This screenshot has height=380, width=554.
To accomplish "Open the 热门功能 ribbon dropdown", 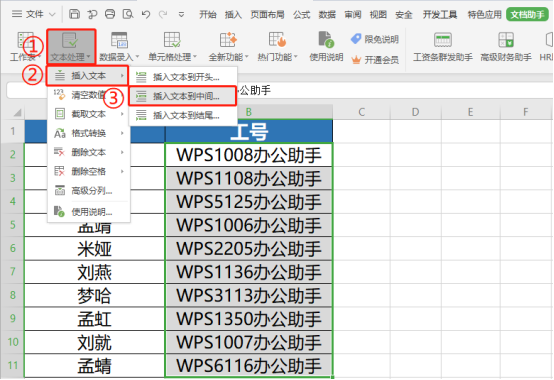I will (x=278, y=47).
